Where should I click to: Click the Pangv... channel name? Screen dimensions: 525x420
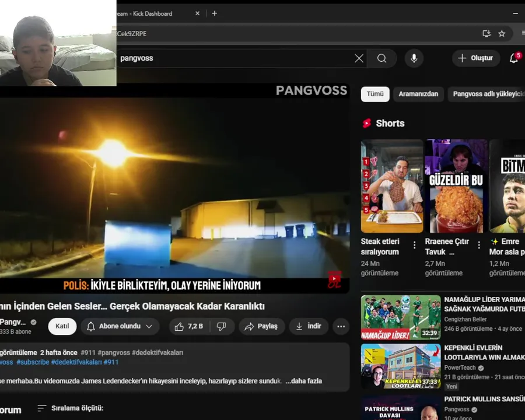(13, 322)
